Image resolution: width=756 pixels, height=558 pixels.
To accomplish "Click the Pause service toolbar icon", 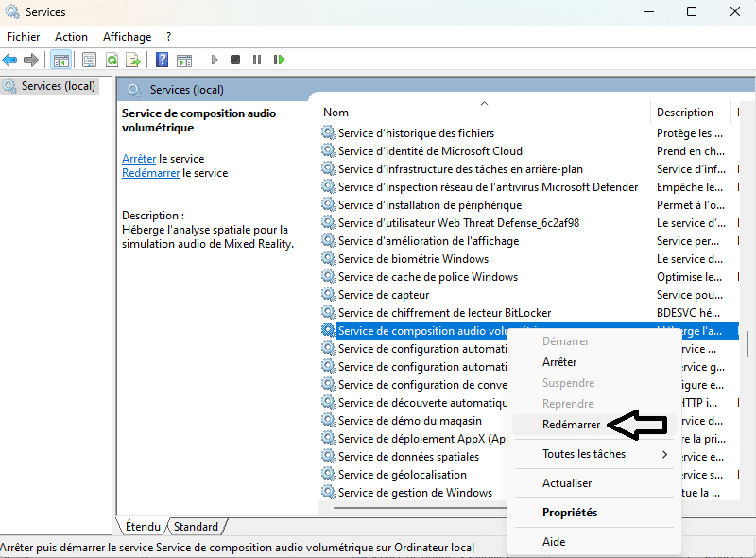I will (x=257, y=60).
